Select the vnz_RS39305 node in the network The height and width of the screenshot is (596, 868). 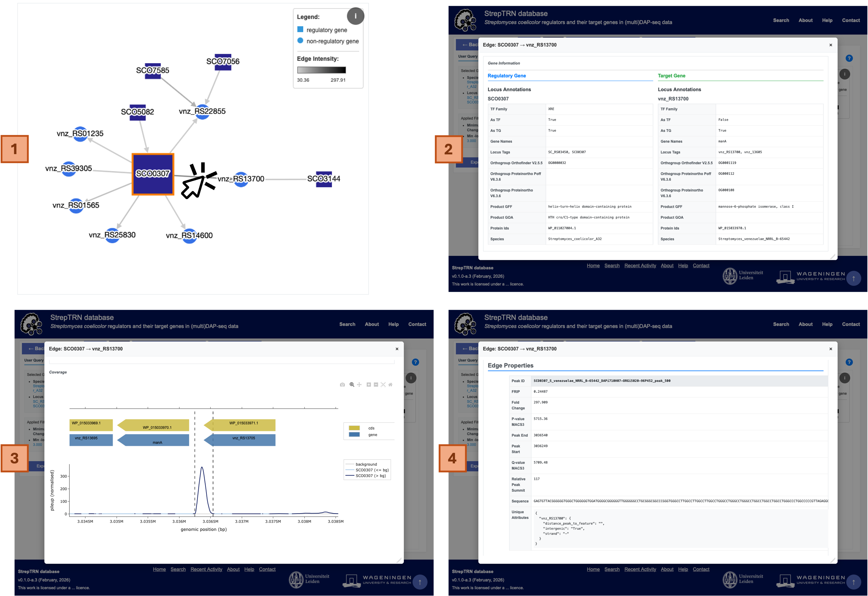click(68, 169)
